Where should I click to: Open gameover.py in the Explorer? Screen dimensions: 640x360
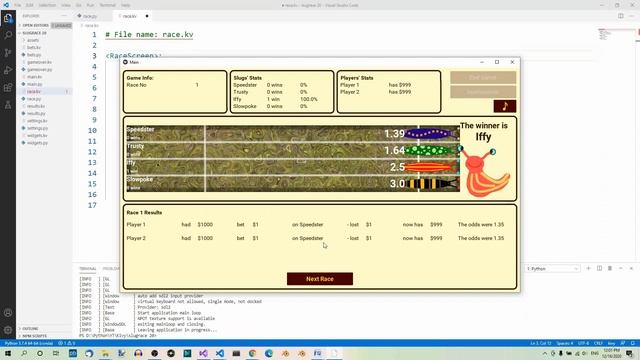[39, 69]
